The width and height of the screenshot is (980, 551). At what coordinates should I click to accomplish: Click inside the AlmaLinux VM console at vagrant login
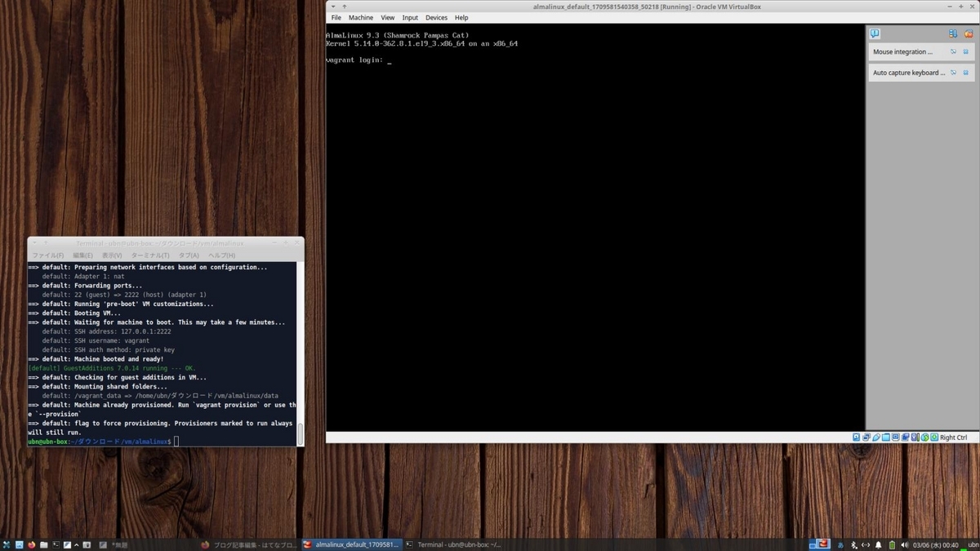point(359,60)
